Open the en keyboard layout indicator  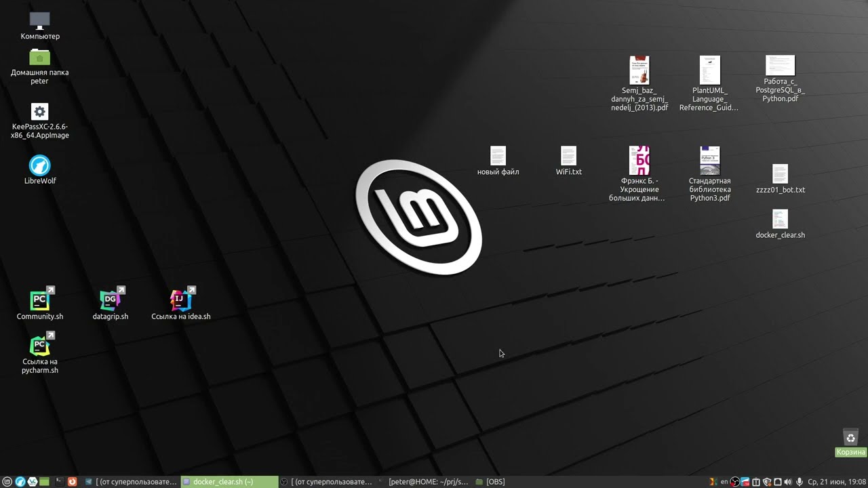point(724,481)
